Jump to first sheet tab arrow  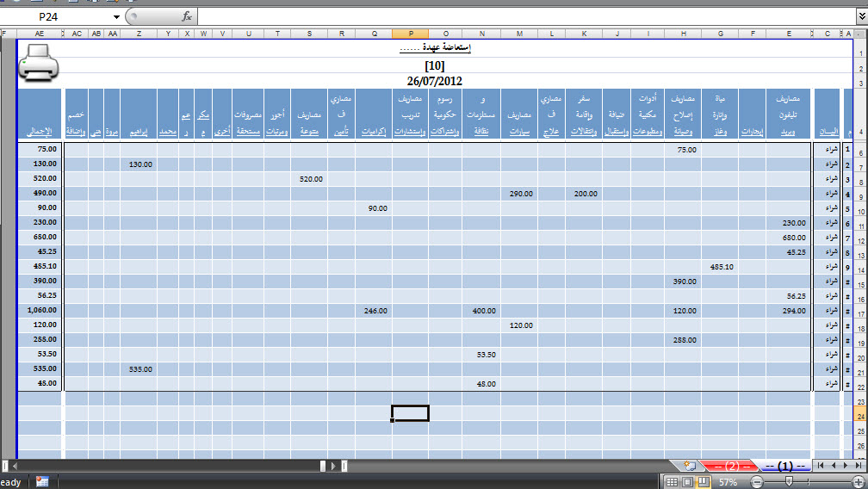click(x=821, y=466)
